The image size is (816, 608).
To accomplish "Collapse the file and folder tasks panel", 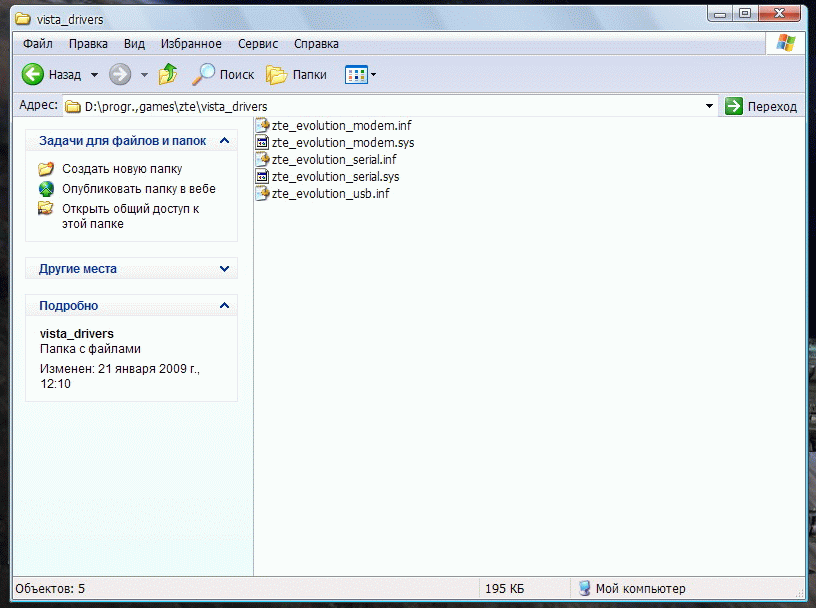I will (224, 141).
